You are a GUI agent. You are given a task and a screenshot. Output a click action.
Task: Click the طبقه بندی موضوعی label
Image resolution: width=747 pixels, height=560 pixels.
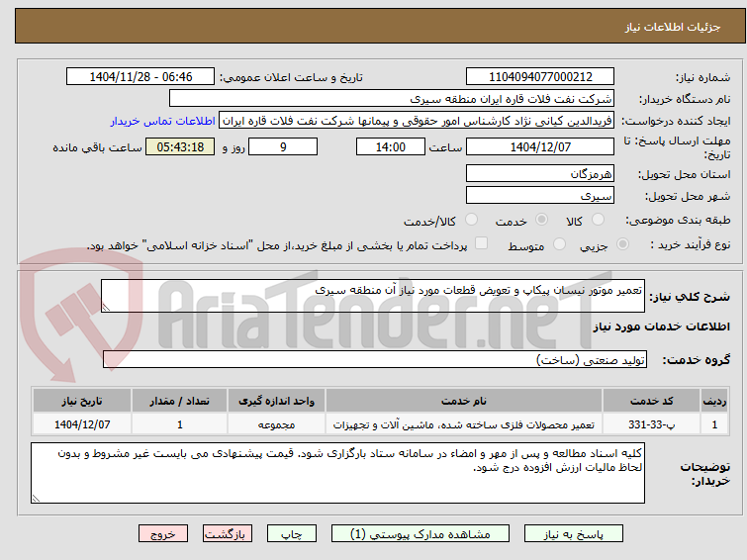pyautogui.click(x=678, y=220)
